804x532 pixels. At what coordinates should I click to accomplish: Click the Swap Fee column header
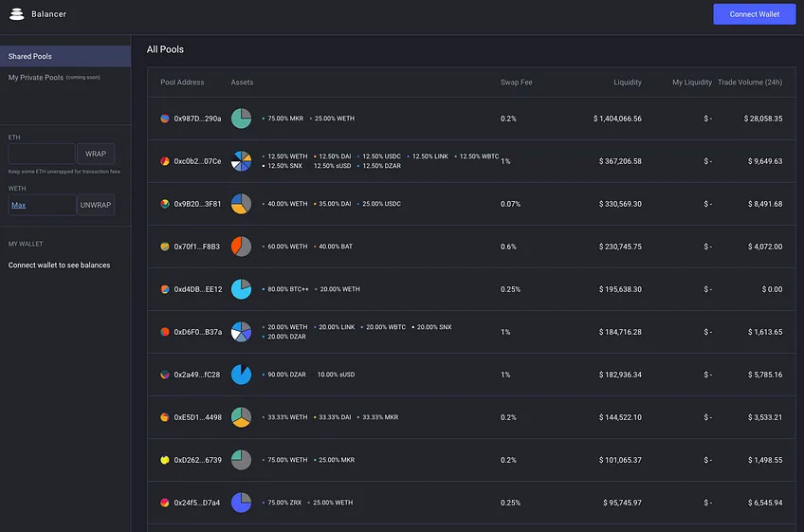(x=517, y=83)
